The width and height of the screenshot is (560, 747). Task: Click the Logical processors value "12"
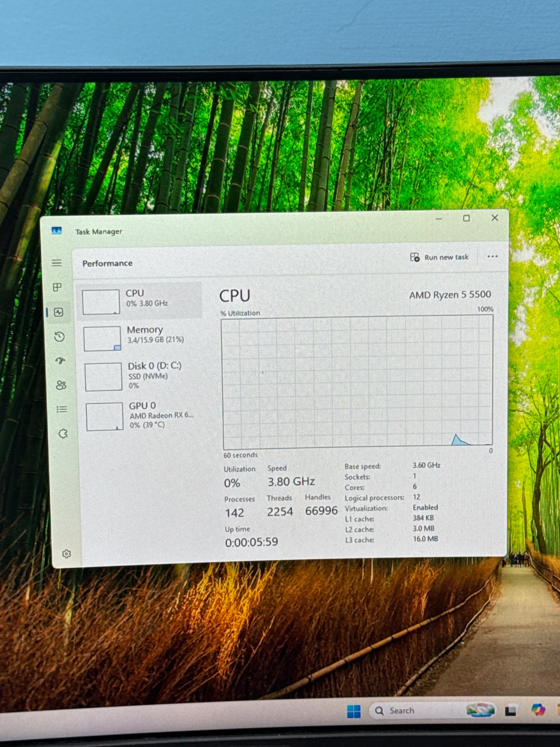pos(416,497)
